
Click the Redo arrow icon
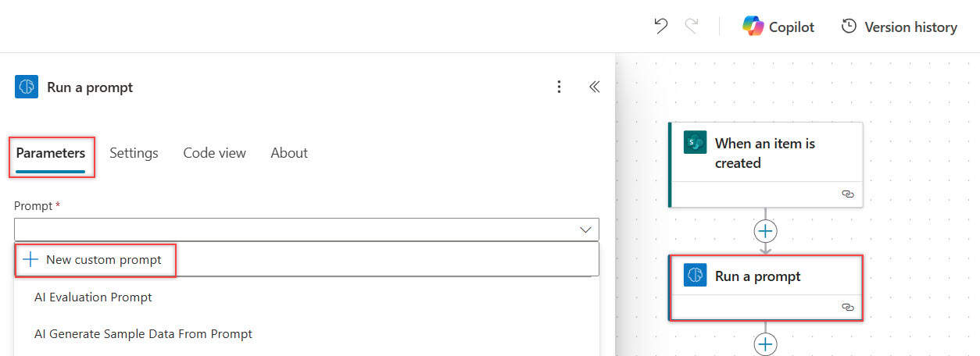(x=692, y=27)
